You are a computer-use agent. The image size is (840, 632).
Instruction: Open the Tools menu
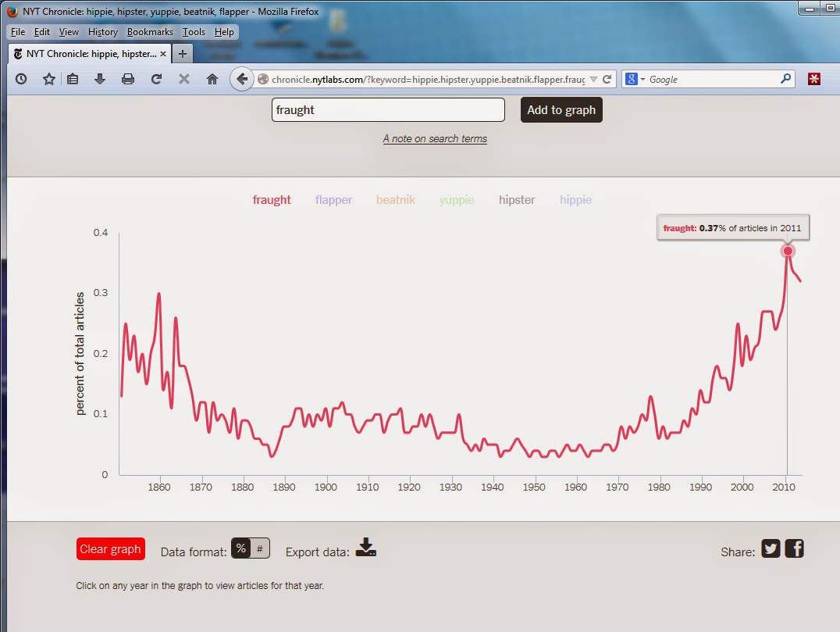point(194,31)
